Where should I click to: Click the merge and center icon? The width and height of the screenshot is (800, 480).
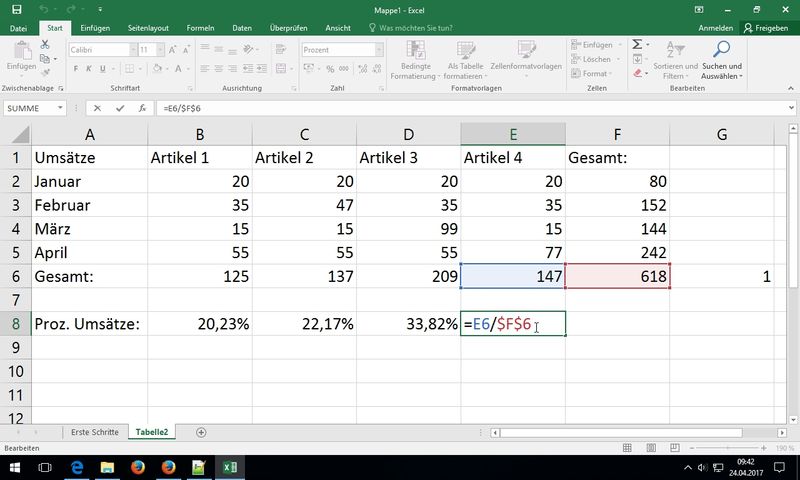coord(280,68)
